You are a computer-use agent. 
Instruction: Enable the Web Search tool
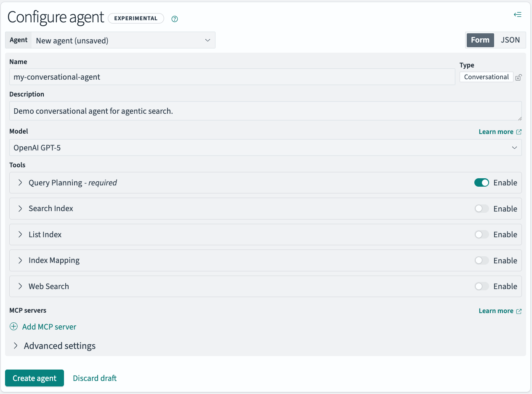(481, 286)
